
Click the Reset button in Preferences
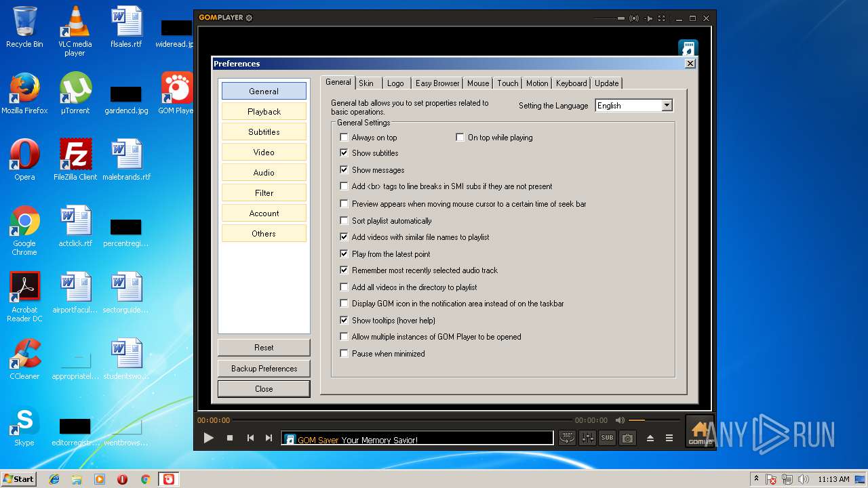click(264, 348)
